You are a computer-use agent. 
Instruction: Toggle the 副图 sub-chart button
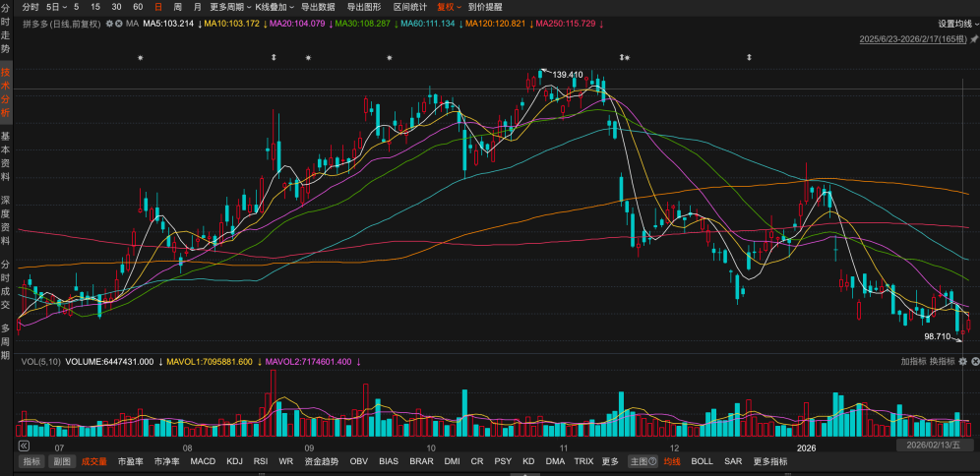pyautogui.click(x=62, y=461)
